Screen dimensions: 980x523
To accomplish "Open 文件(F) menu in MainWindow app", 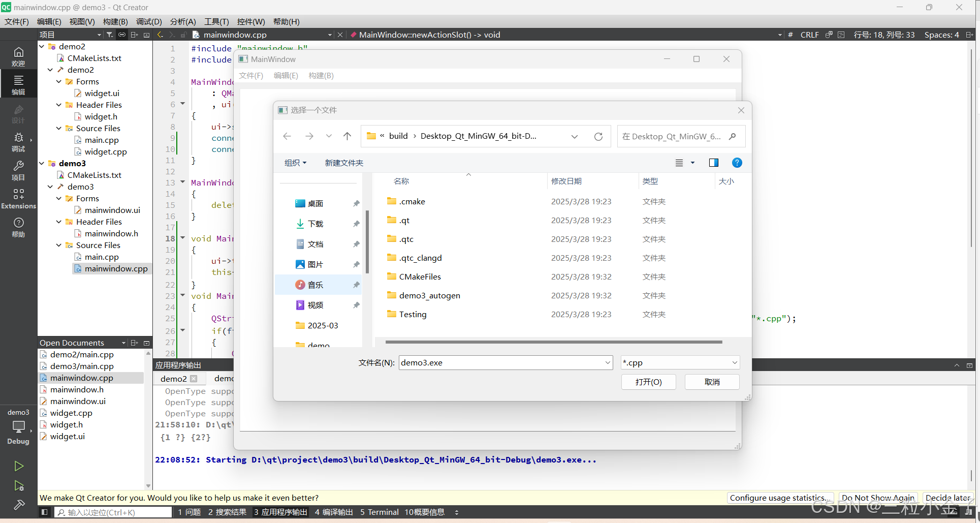I will tap(251, 75).
